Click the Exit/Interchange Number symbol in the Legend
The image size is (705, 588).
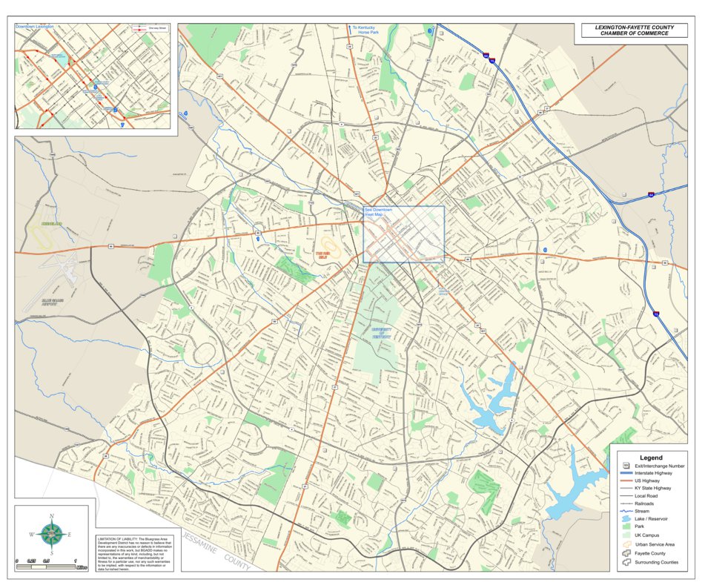tap(626, 466)
